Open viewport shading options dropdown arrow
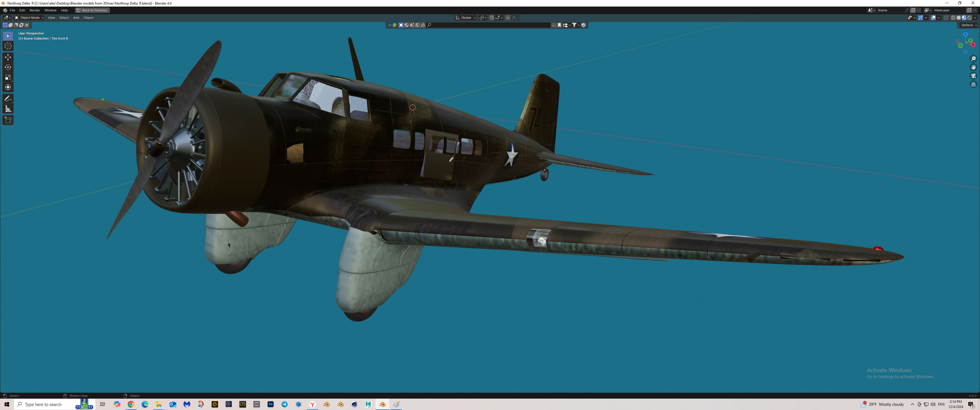The width and height of the screenshot is (980, 410). [x=975, y=18]
